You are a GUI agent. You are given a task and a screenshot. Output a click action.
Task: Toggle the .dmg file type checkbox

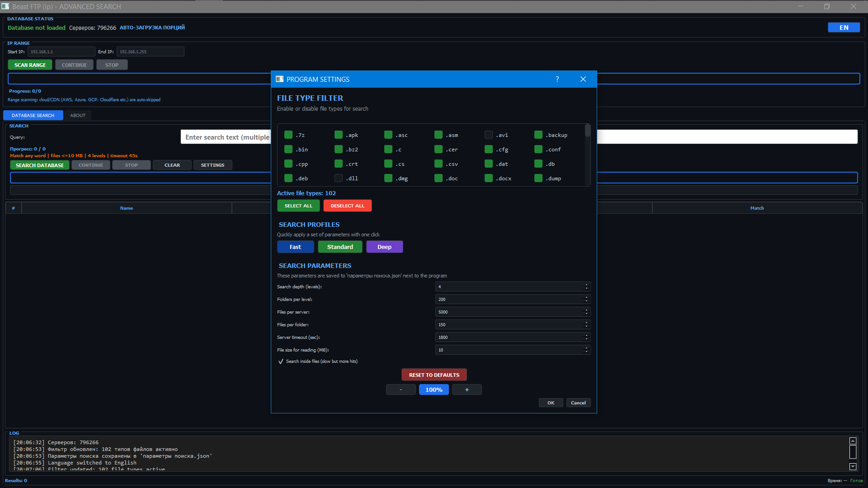[x=388, y=178]
